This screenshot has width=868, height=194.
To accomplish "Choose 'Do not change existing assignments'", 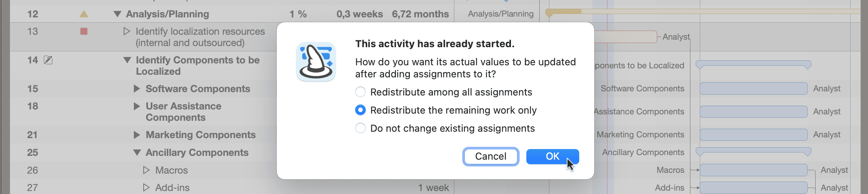I will 360,128.
